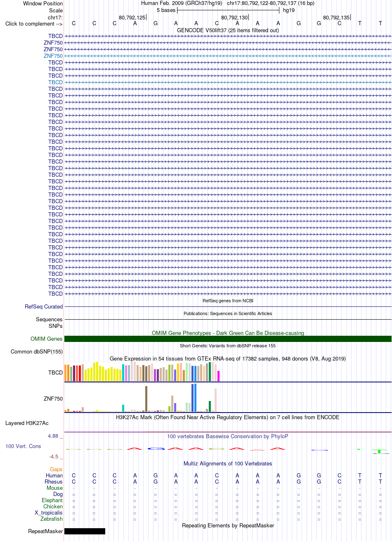Click the OMIM Genes side label
Screen dimensions: 392x541
[x=47, y=339]
